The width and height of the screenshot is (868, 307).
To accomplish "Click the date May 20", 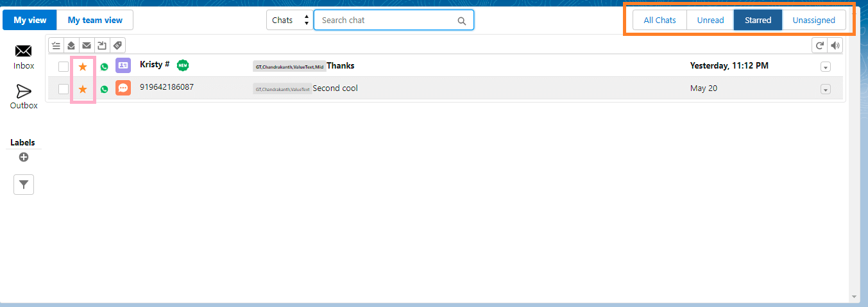I will (704, 88).
